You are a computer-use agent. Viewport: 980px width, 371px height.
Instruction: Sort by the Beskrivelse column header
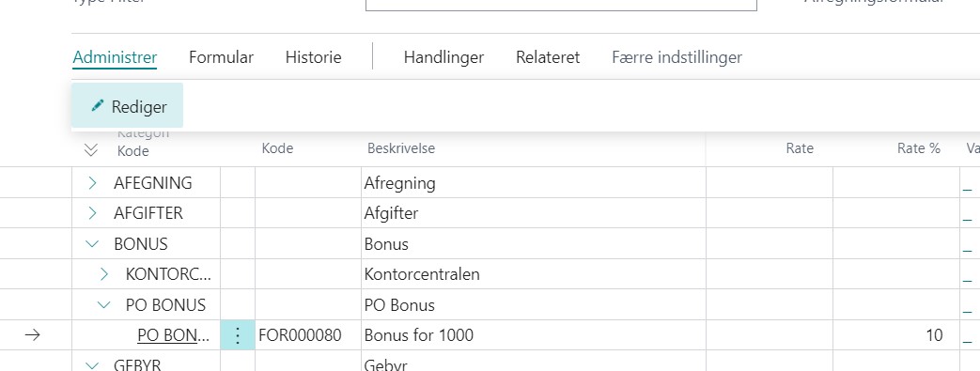pos(401,148)
